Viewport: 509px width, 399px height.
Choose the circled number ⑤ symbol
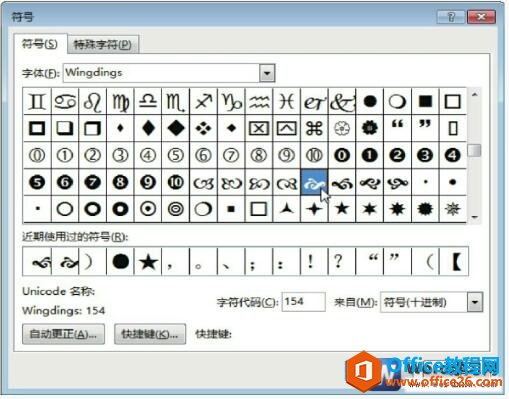(x=175, y=155)
